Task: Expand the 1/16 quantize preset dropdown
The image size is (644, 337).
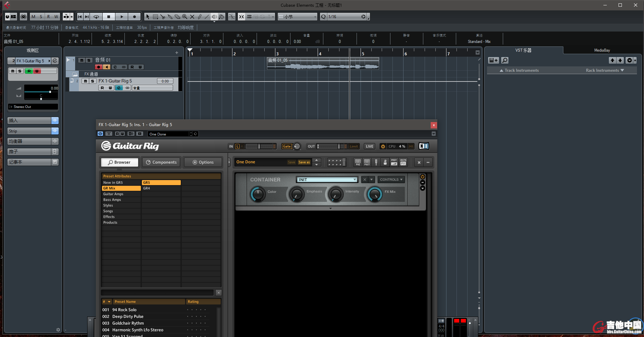Action: [x=363, y=17]
